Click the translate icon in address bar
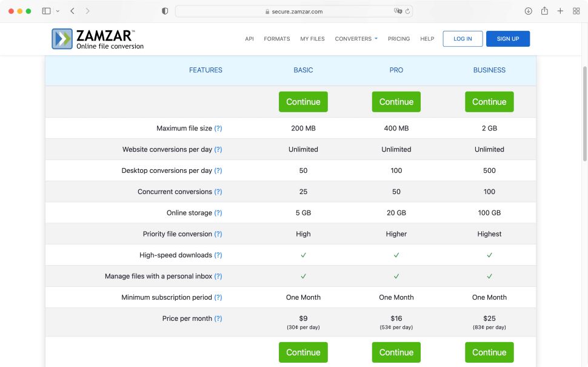Image resolution: width=588 pixels, height=367 pixels. [x=398, y=12]
